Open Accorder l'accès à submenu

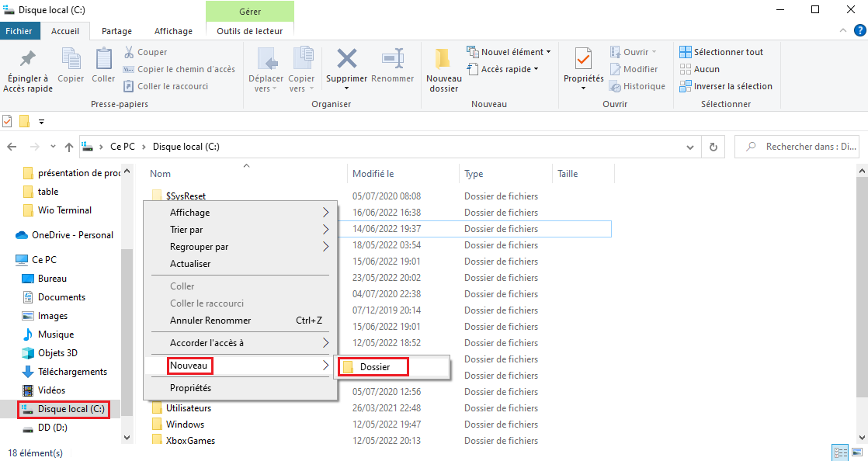[x=240, y=343]
